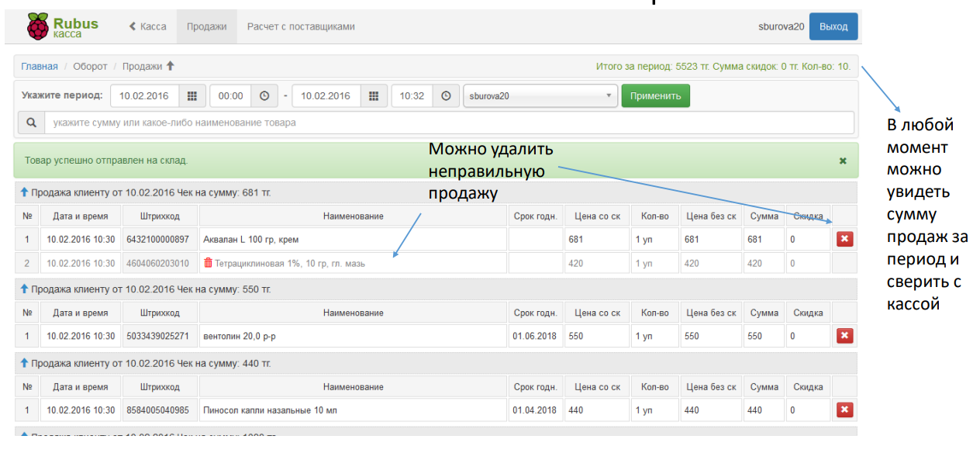This screenshot has height=467, width=980.
Task: Open Расчет с поставщиками menu item
Action: click(x=301, y=26)
